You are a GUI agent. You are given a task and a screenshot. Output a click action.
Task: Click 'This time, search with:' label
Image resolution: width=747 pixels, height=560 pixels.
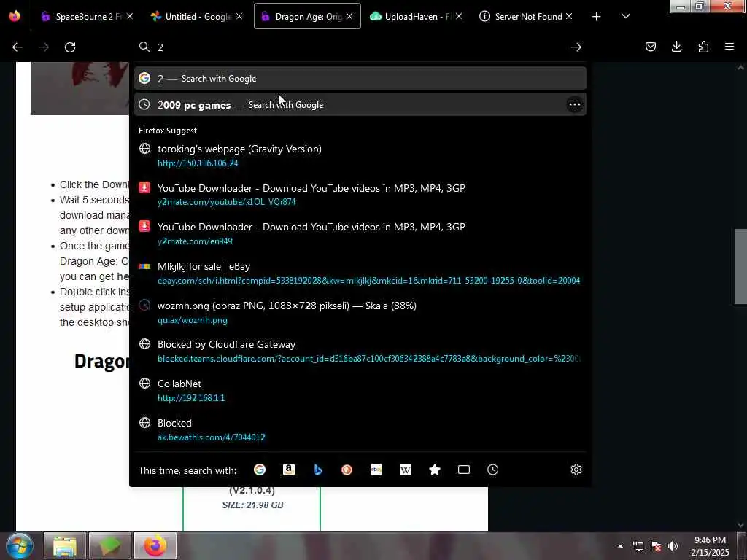(x=187, y=470)
